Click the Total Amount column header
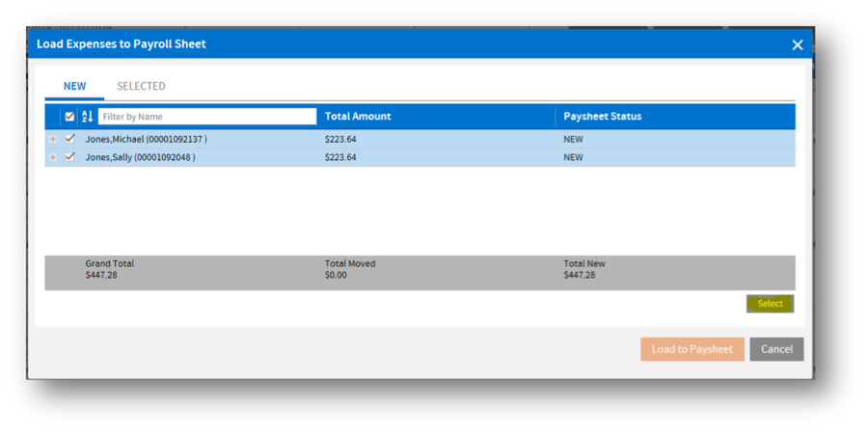Image resolution: width=868 pixels, height=432 pixels. tap(358, 116)
